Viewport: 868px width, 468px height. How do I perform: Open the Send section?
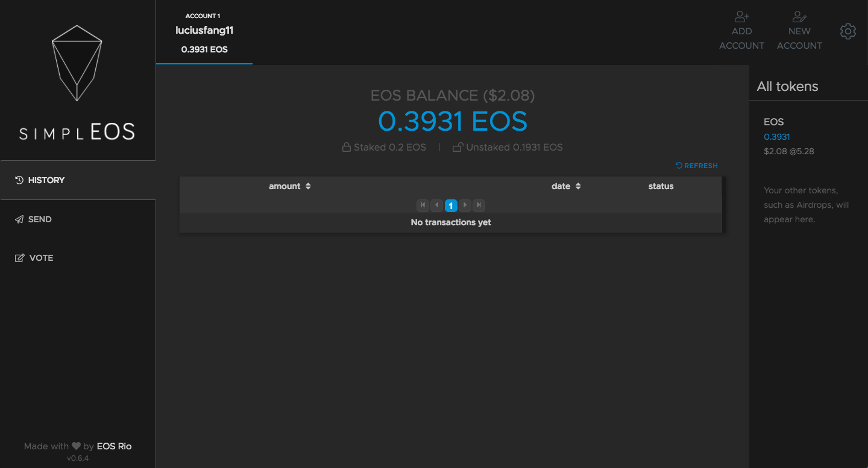tap(78, 219)
